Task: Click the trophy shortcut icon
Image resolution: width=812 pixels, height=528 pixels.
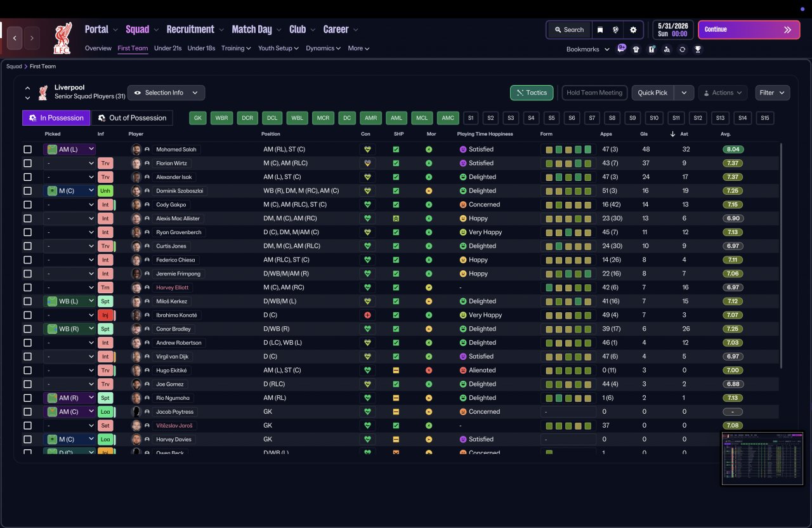Action: pyautogui.click(x=698, y=49)
